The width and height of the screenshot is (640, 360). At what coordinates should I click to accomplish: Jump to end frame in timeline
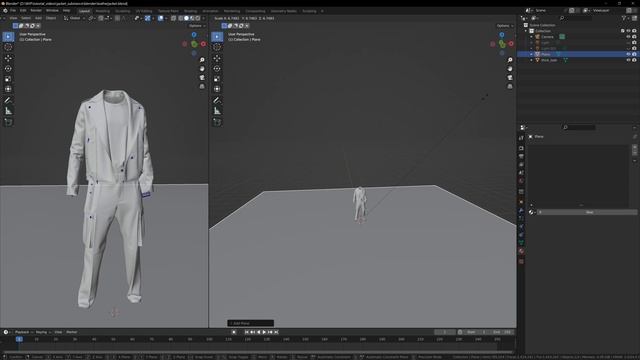point(276,332)
